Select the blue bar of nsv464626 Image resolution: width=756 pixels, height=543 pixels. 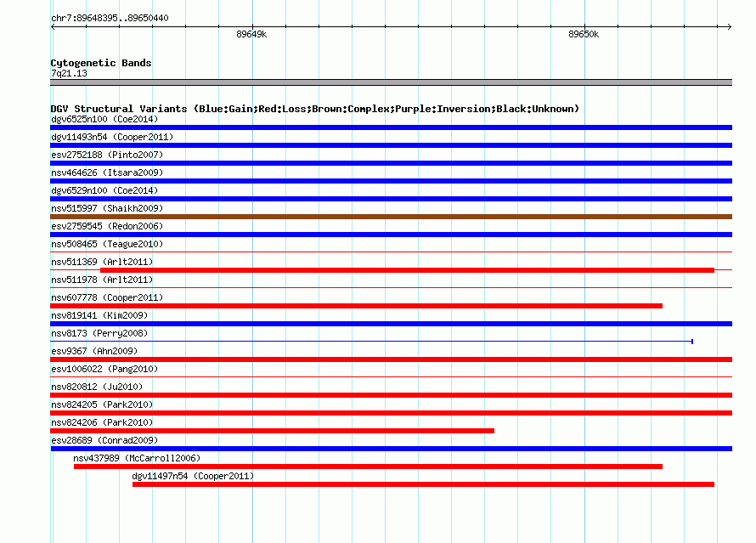(391, 181)
